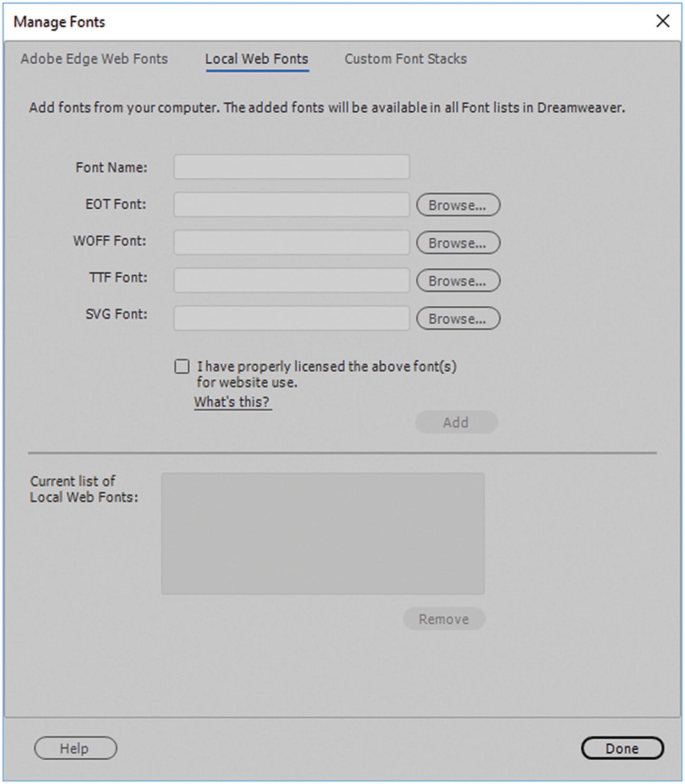
Task: Click the Current list of Local Web Fonts box
Action: [322, 534]
